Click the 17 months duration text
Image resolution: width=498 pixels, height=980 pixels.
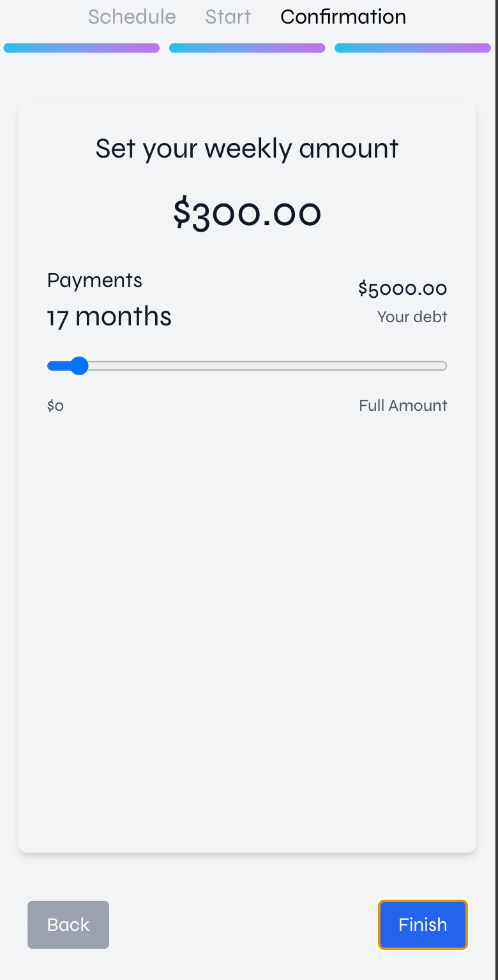click(109, 316)
